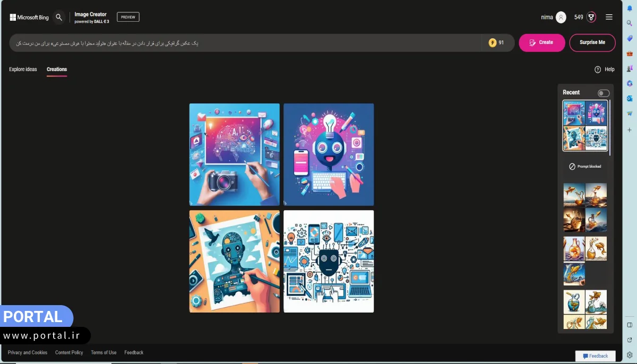Click the prompt text input field
This screenshot has height=364, width=637.
(x=244, y=43)
